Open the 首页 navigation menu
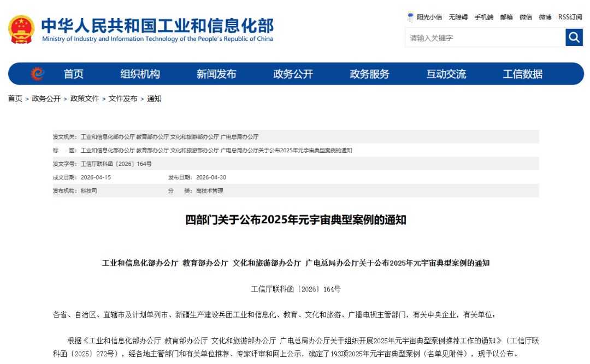Screen dimensions: 590x364 point(73,74)
